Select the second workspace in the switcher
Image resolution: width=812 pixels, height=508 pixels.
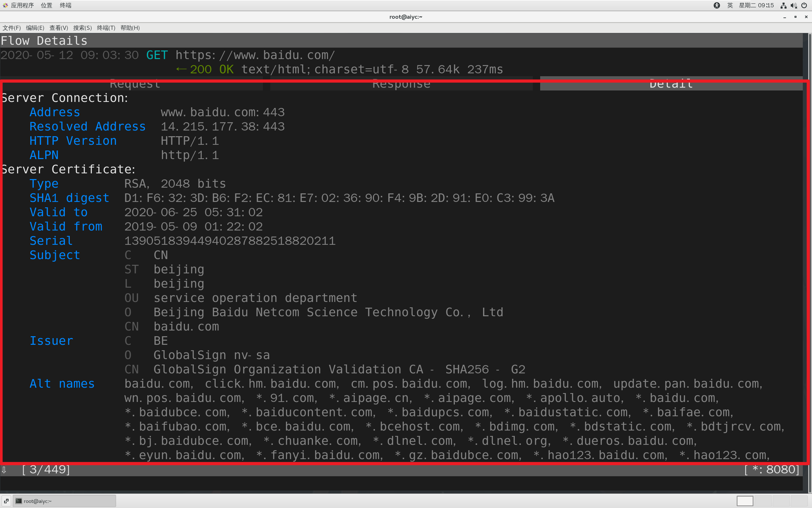(x=763, y=501)
